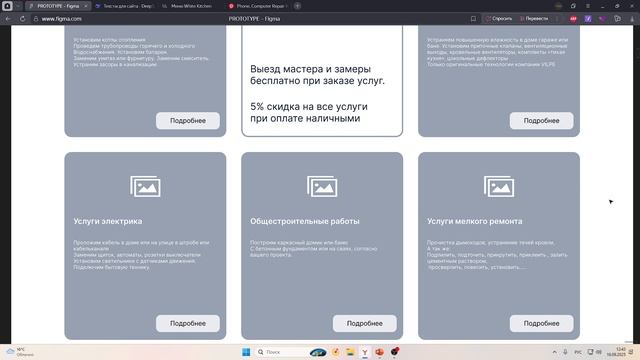Switch to the Меню White Kitchen tab
The width and height of the screenshot is (640, 360).
[x=188, y=6]
